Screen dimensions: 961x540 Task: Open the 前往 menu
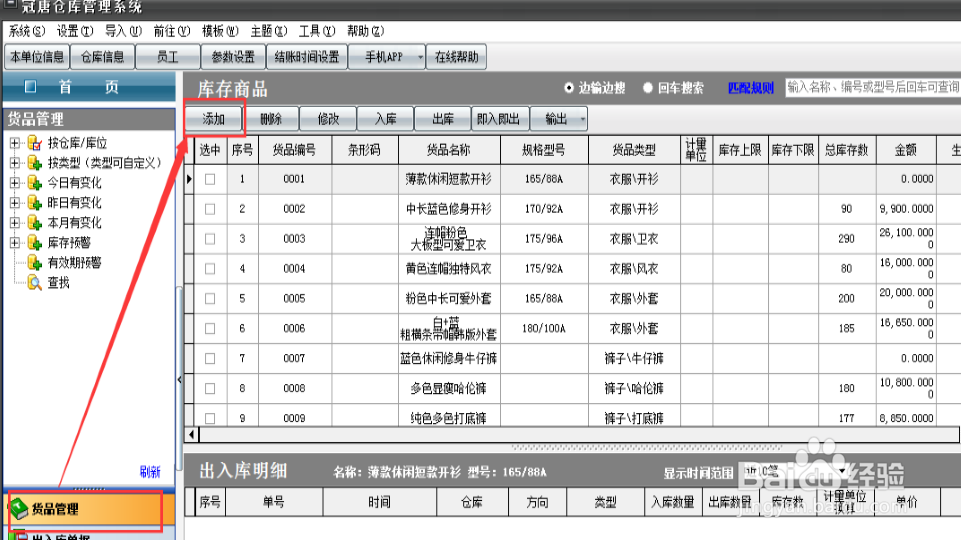click(x=172, y=31)
